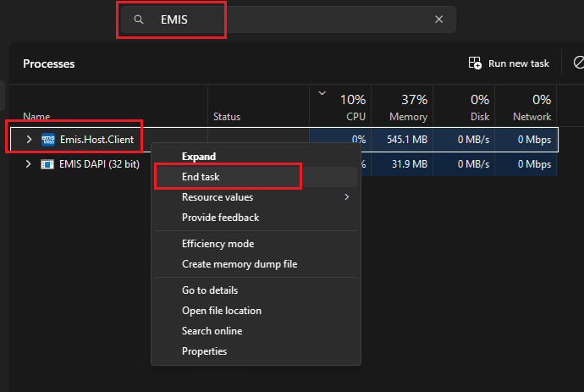Screen dimensions: 584x392
Task: Clear the EMIS search text
Action: pos(438,19)
